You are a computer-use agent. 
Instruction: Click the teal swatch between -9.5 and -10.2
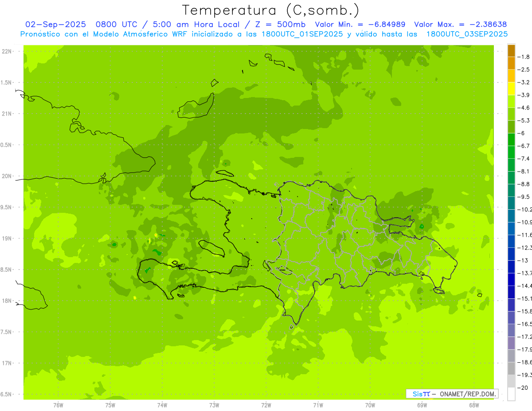511,203
